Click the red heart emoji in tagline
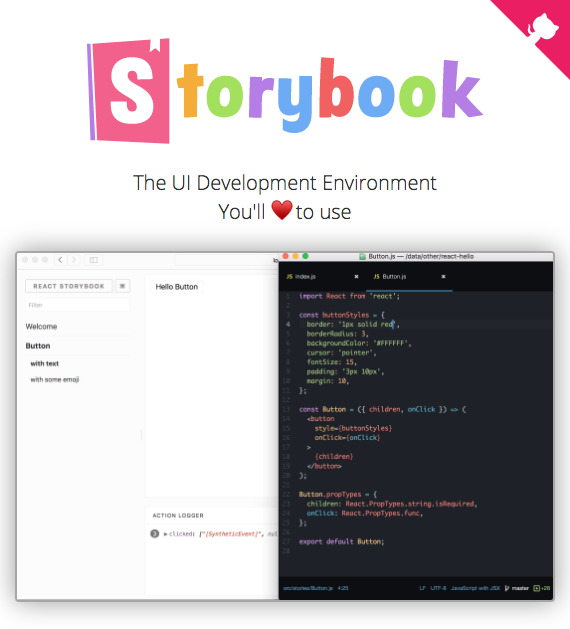The image size is (570, 629). (x=282, y=210)
